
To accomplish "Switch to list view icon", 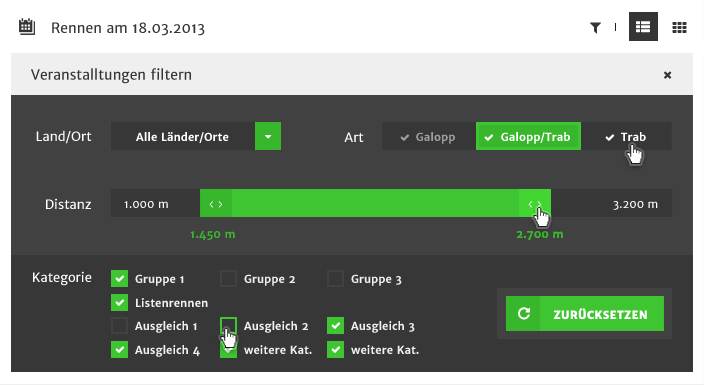I will click(643, 27).
